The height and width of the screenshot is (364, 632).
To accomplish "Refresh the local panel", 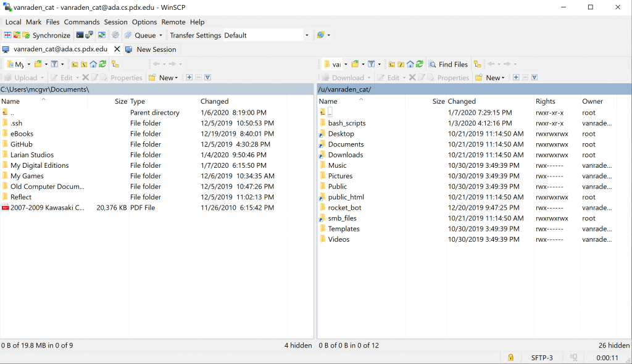I will point(102,64).
